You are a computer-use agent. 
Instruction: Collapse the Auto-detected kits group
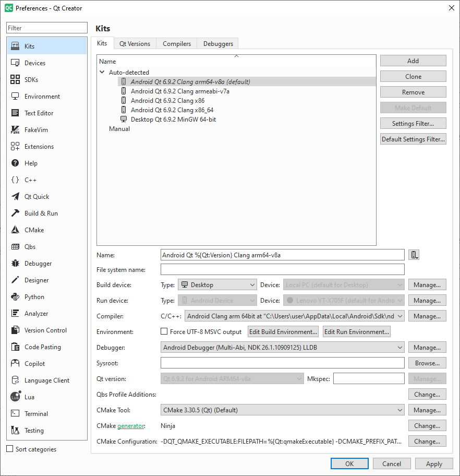point(102,72)
